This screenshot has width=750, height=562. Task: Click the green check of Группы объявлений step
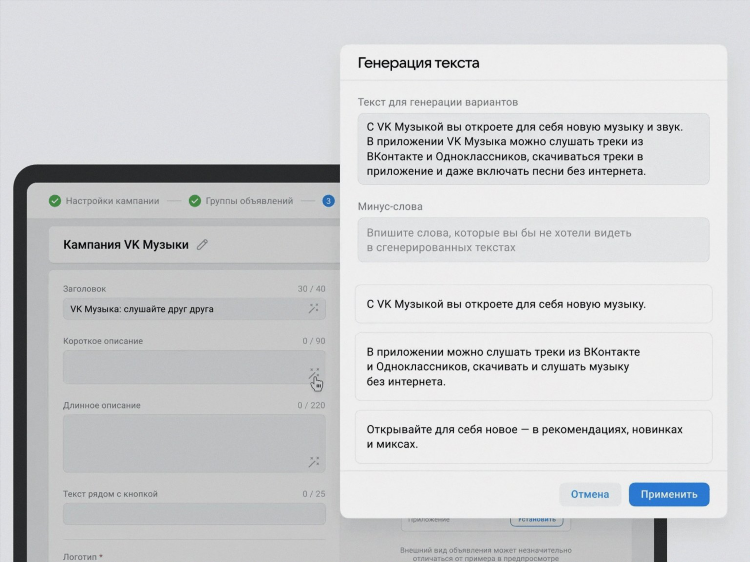click(x=195, y=201)
